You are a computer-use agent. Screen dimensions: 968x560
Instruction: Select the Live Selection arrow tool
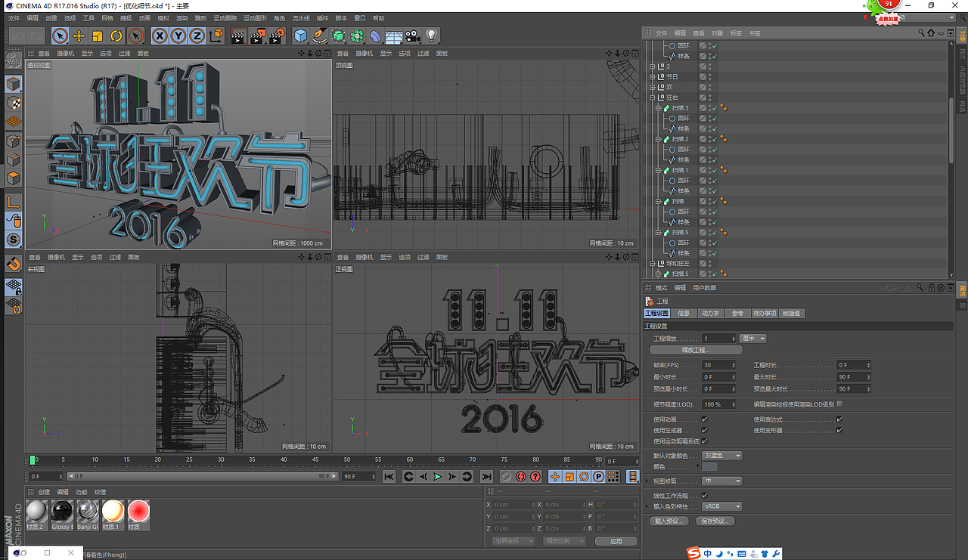[60, 36]
